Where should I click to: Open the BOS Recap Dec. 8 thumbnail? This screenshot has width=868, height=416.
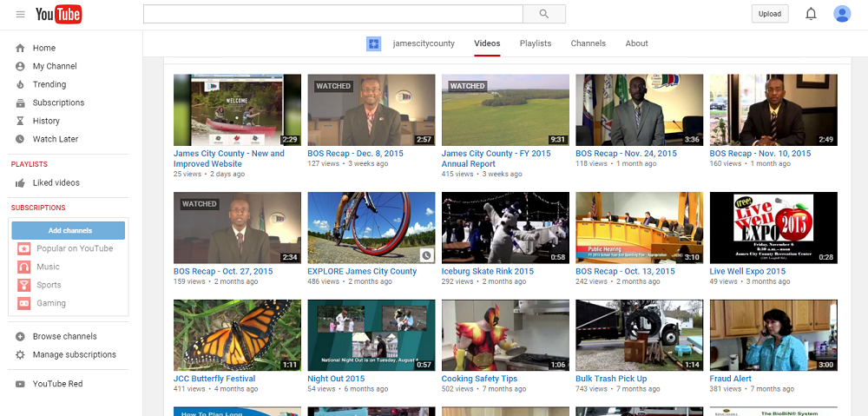(x=371, y=110)
